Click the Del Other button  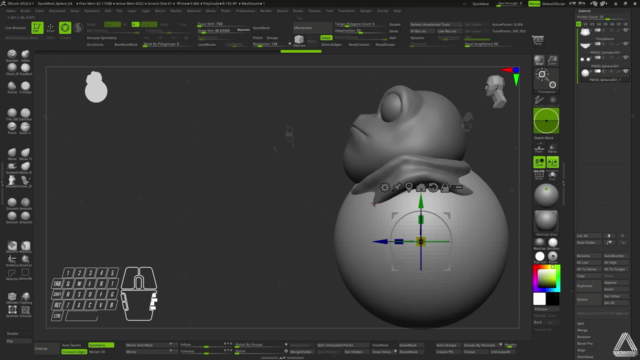(616, 296)
